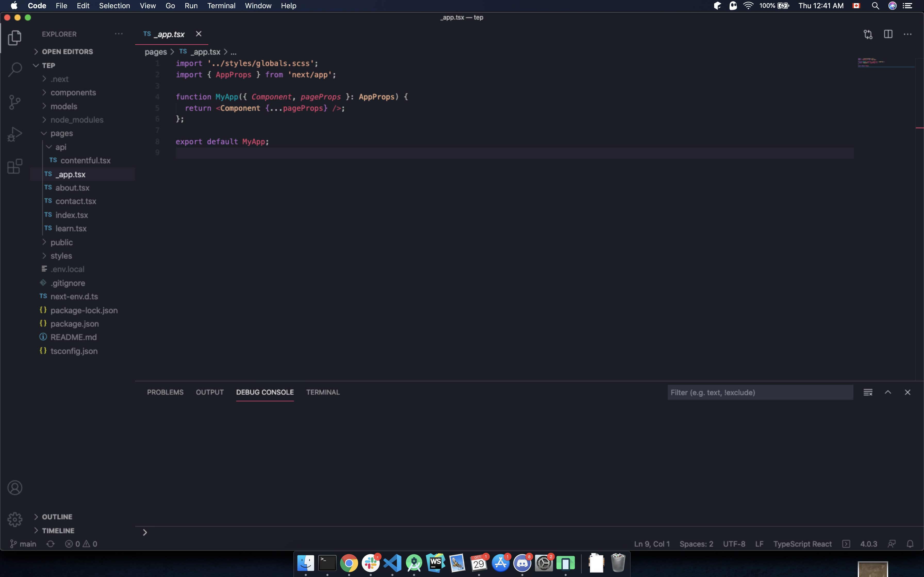Click the Debug Console filter field

[x=760, y=392]
